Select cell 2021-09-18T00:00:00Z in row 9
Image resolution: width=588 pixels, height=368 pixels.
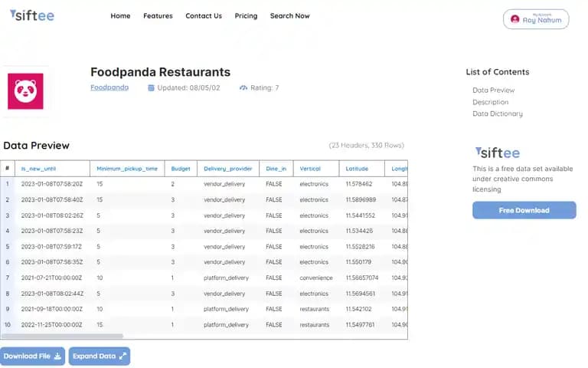coord(51,309)
